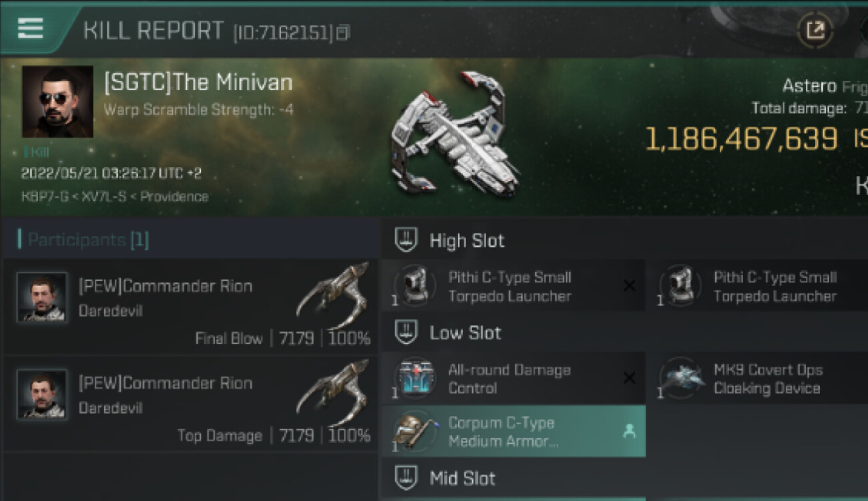This screenshot has width=868, height=501.
Task: Click the person icon on Corpum item
Action: coord(628,432)
